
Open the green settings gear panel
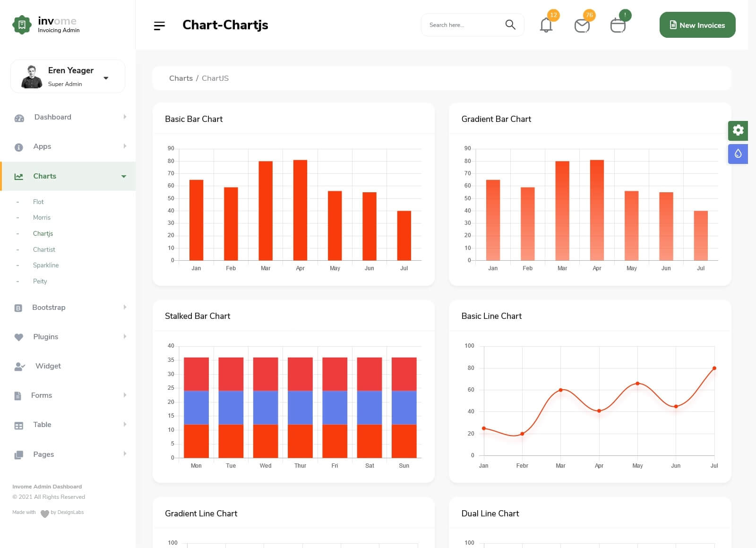point(738,130)
